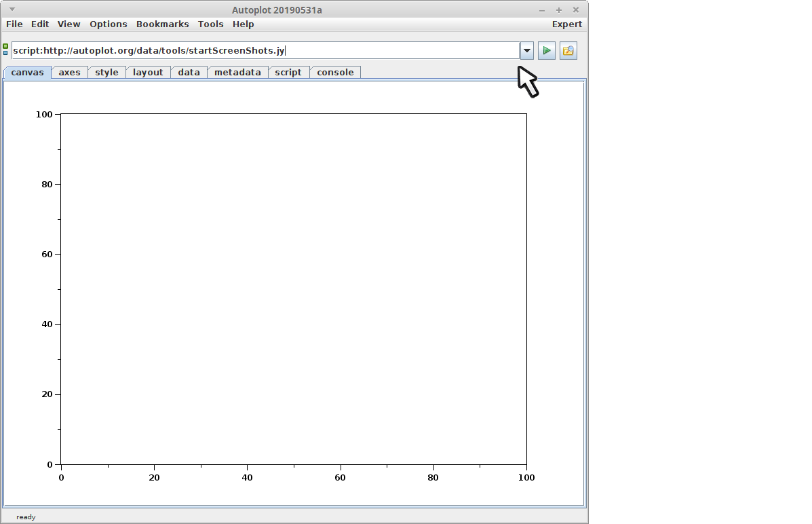The image size is (812, 524).
Task: Click the Expert mode label
Action: [x=567, y=24]
